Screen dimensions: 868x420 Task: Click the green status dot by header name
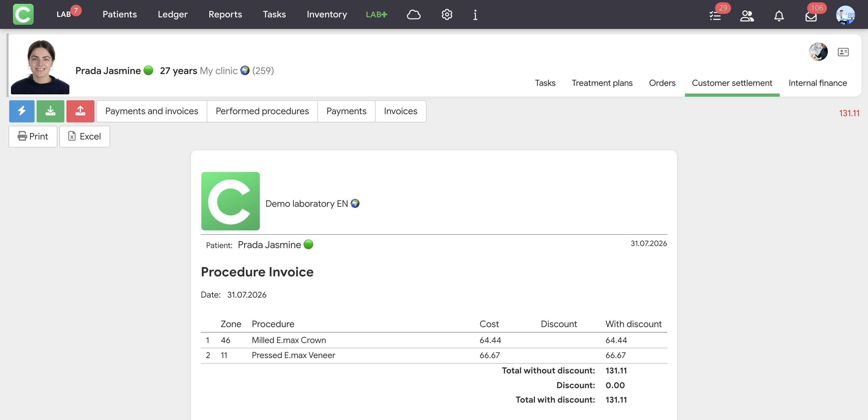tap(148, 70)
